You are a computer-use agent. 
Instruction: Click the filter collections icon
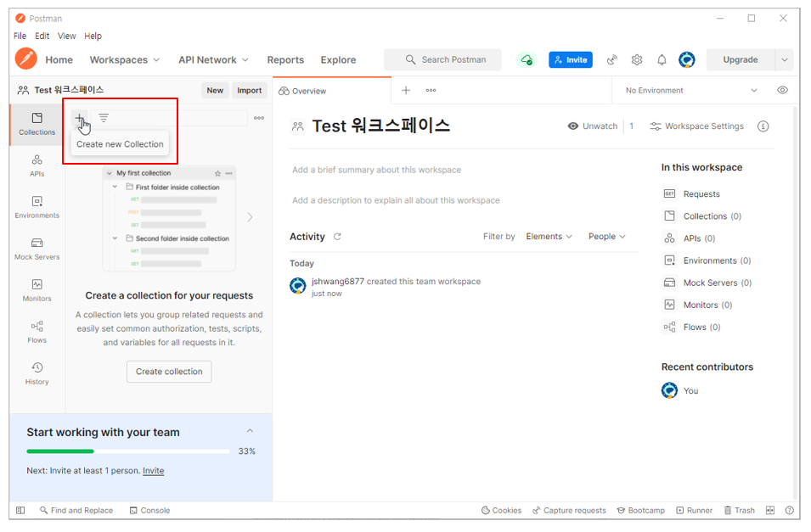point(104,119)
